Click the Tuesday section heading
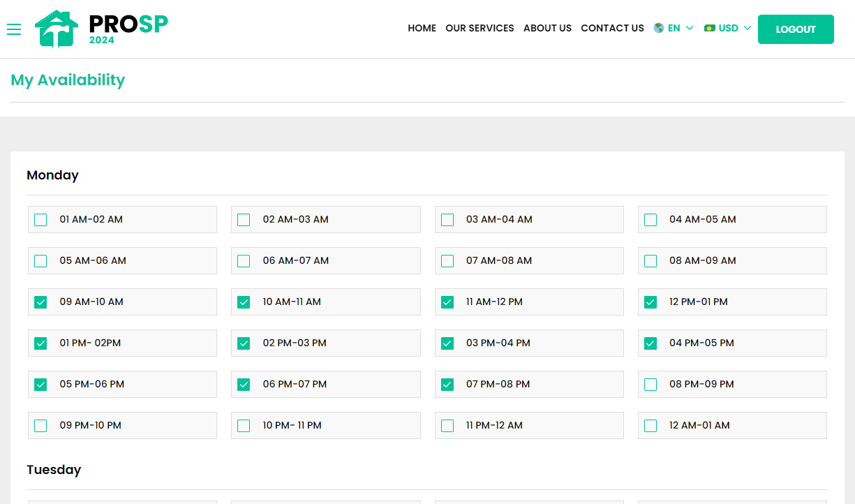Image resolution: width=855 pixels, height=504 pixels. (x=54, y=470)
